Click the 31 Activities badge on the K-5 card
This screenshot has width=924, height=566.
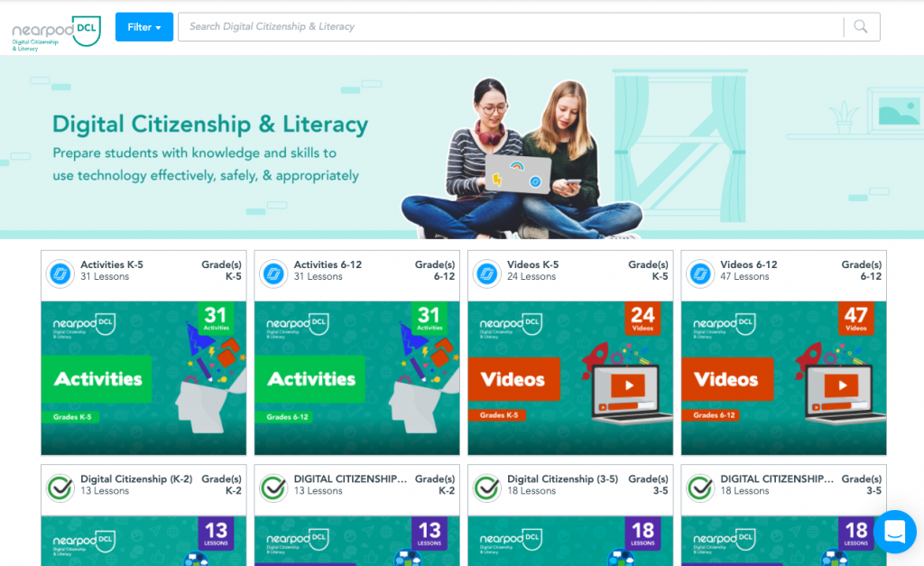216,318
